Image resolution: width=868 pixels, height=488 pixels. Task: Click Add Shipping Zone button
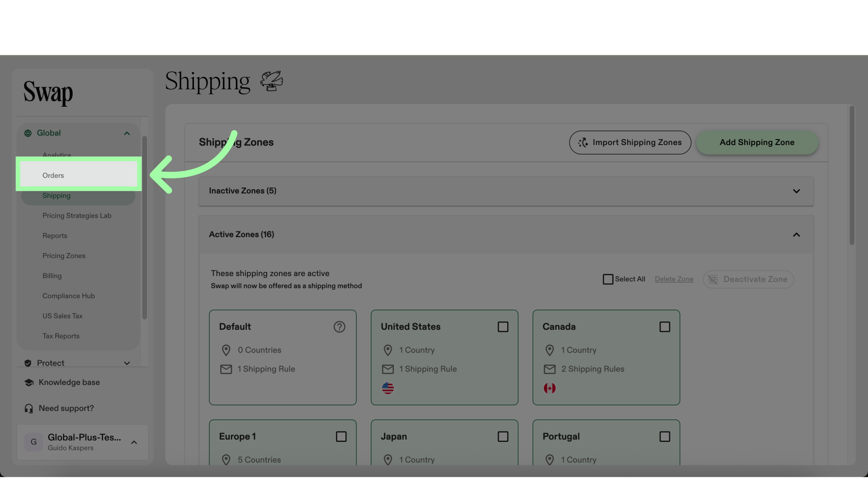click(x=757, y=142)
